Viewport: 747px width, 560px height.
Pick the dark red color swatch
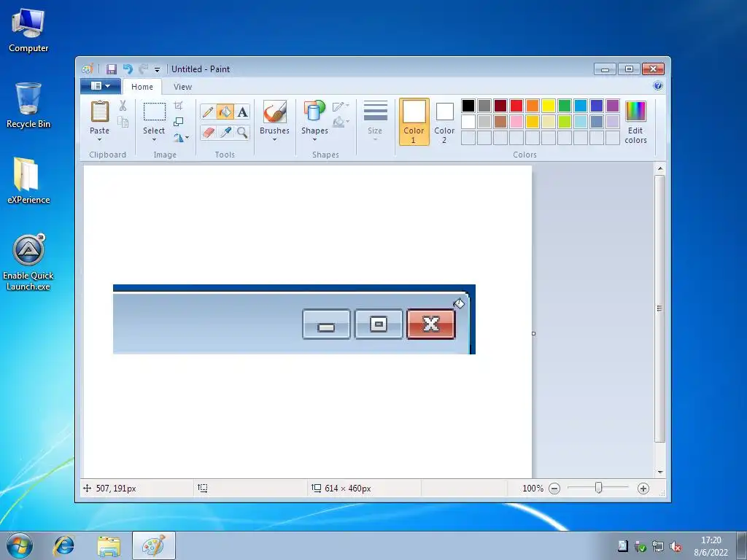[500, 106]
